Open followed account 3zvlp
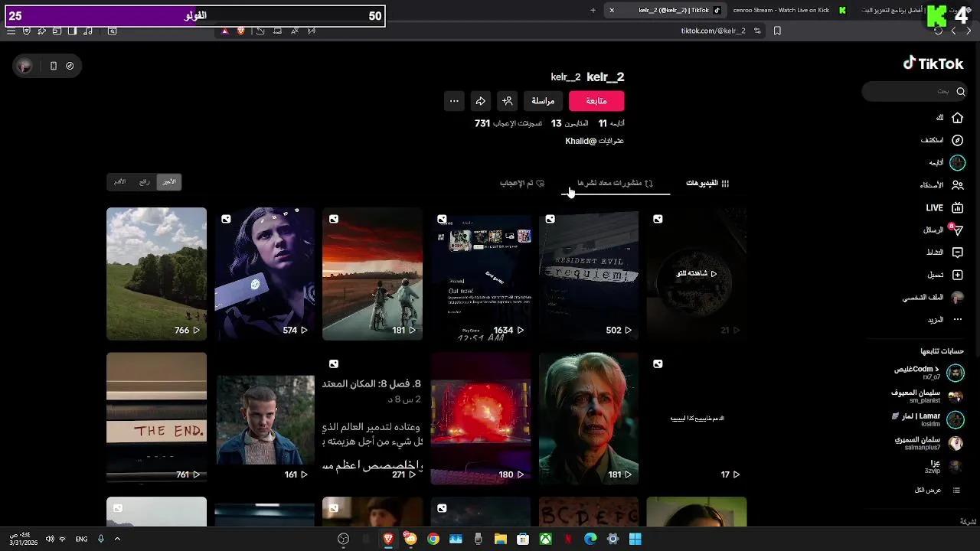 pyautogui.click(x=944, y=467)
